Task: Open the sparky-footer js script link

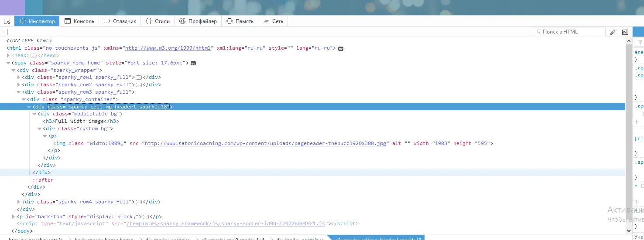Action: [226, 224]
